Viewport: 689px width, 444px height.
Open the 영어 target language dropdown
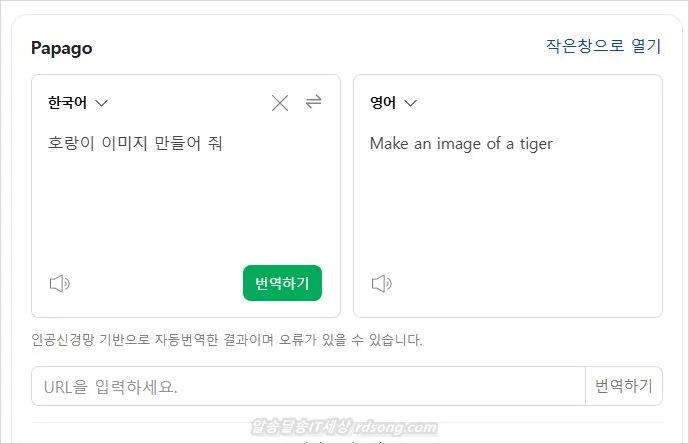click(x=393, y=102)
